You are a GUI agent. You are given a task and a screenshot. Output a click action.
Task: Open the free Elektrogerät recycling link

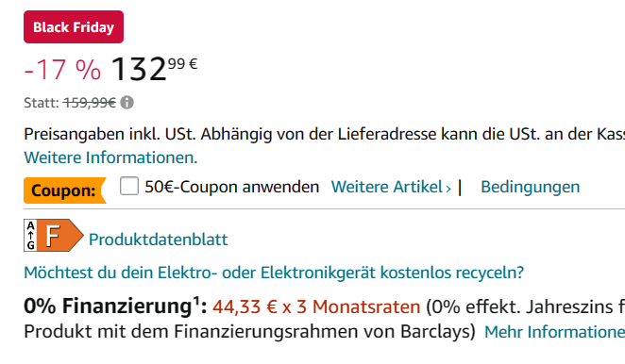(274, 273)
